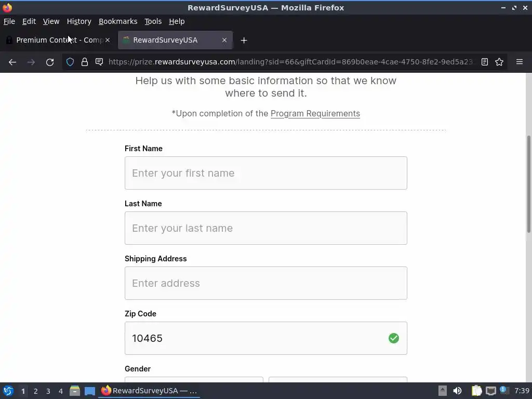Switch to workspace 4
532x399 pixels.
click(x=61, y=391)
